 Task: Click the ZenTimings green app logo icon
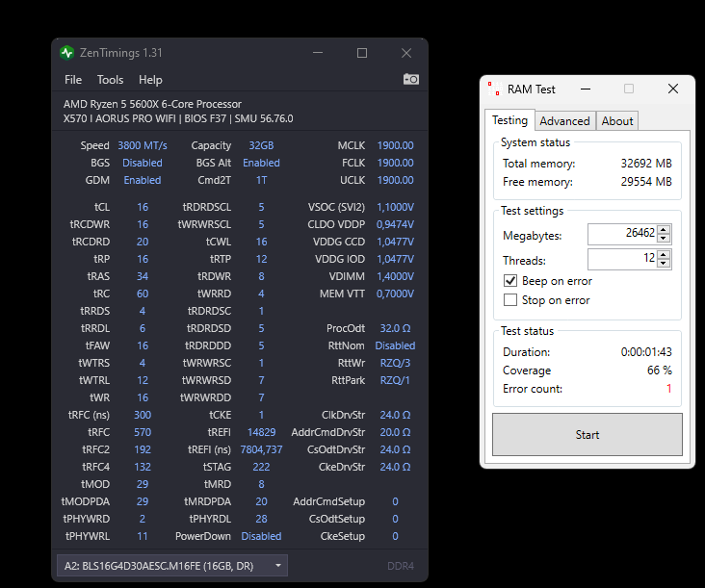[67, 53]
